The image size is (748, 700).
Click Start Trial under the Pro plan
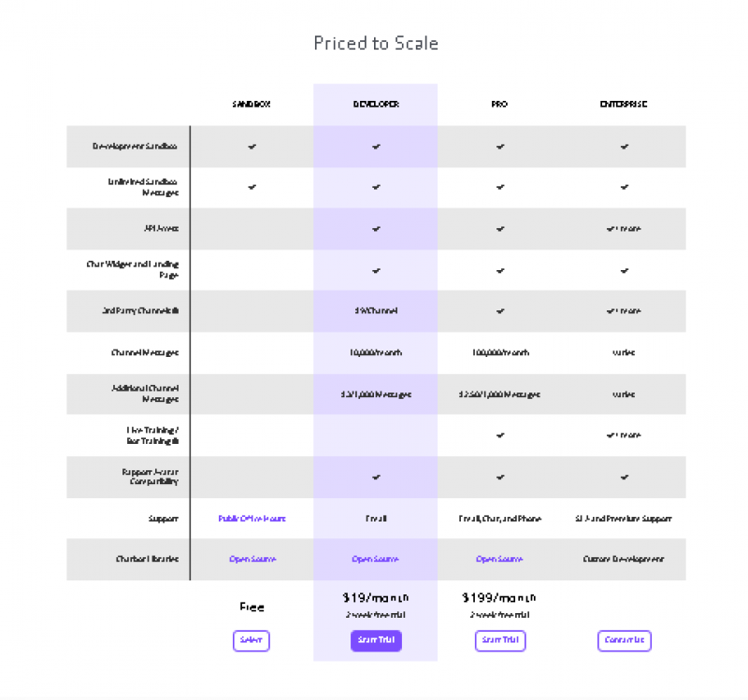pyautogui.click(x=500, y=641)
